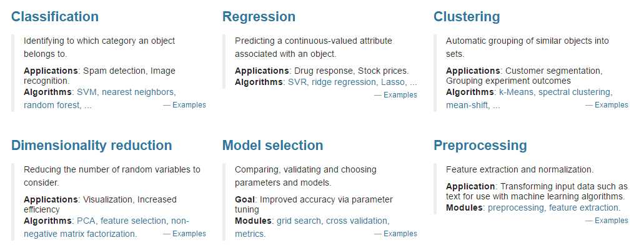
Task: Click Examples link under Dimensionality reduction
Action: coord(189,234)
